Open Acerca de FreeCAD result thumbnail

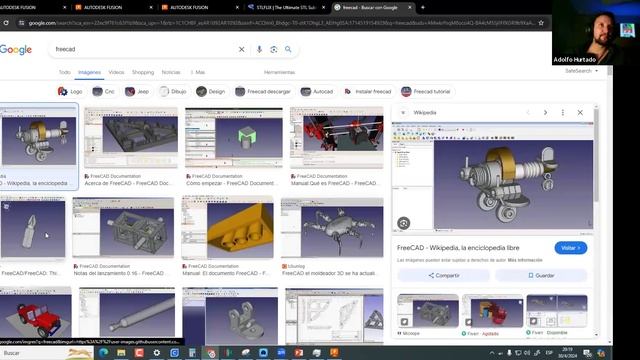tap(131, 138)
